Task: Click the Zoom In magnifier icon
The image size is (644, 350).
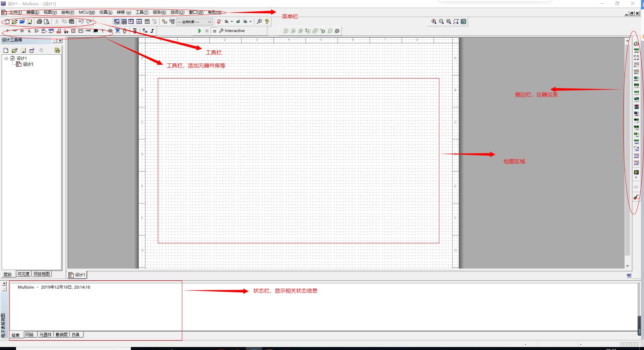Action: (434, 21)
